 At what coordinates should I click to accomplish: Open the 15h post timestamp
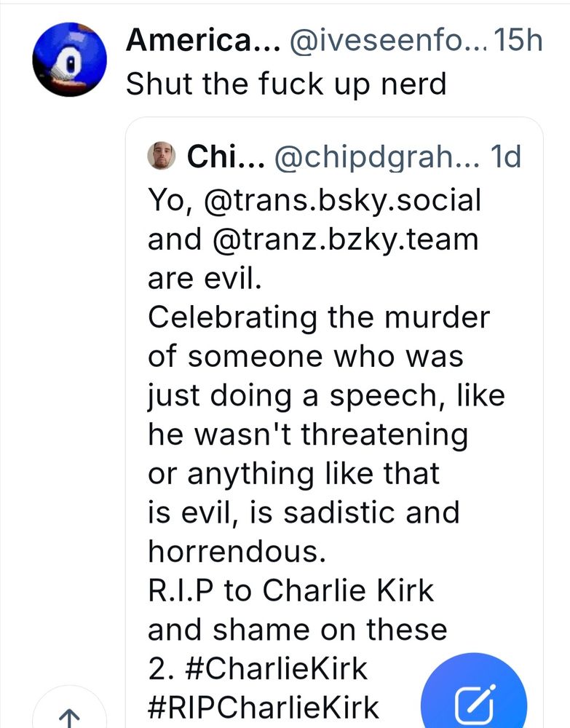point(518,41)
